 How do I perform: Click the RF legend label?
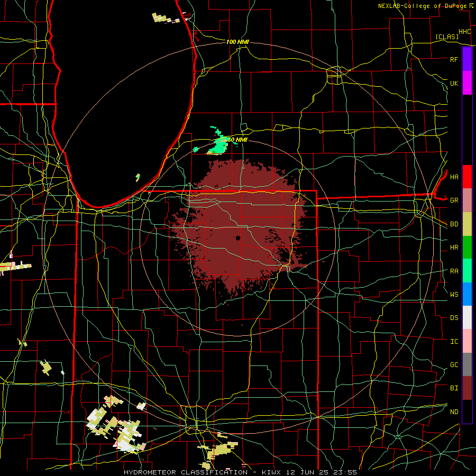454,59
